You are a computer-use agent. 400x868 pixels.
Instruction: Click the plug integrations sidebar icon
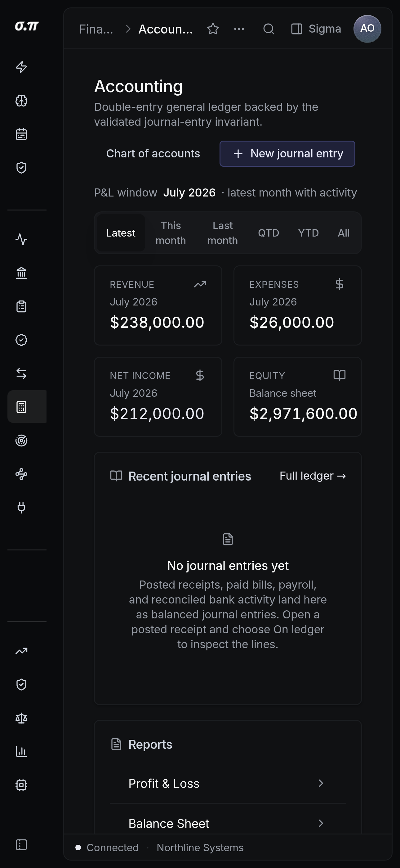(21, 508)
